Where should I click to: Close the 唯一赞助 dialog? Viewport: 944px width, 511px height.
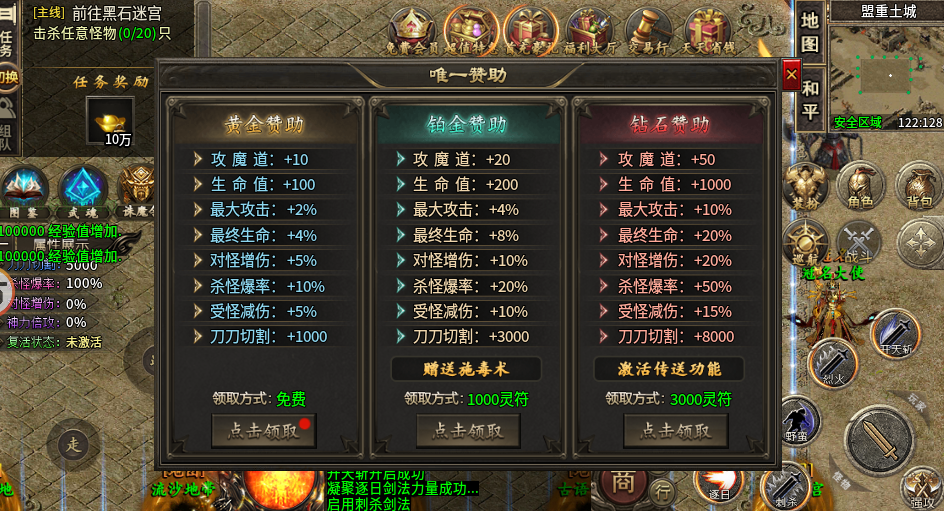tap(791, 75)
